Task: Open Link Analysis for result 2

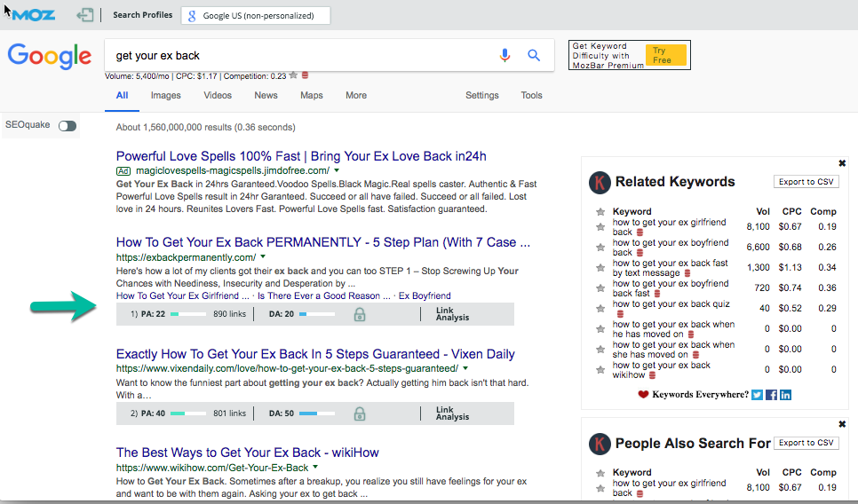Action: click(452, 413)
